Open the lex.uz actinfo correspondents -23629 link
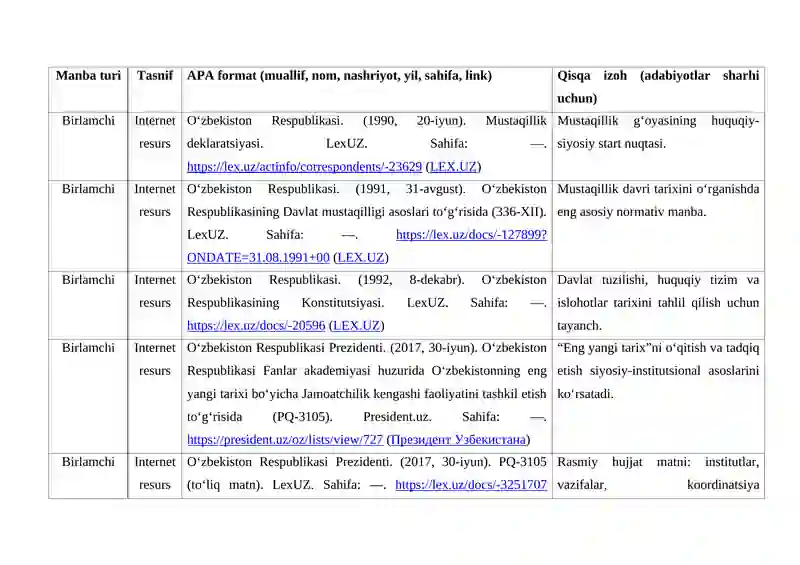Viewport: 800px width, 565px height. 304,167
